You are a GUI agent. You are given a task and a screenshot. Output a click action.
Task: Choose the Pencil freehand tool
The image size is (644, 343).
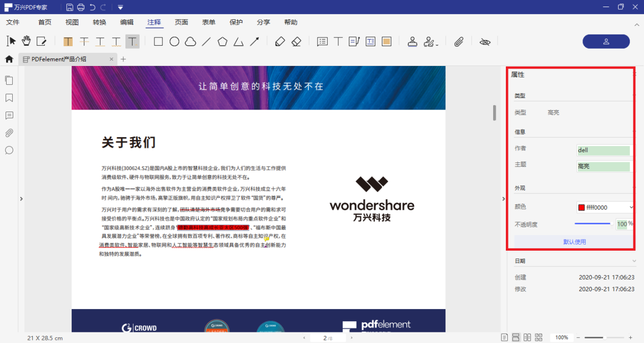280,41
